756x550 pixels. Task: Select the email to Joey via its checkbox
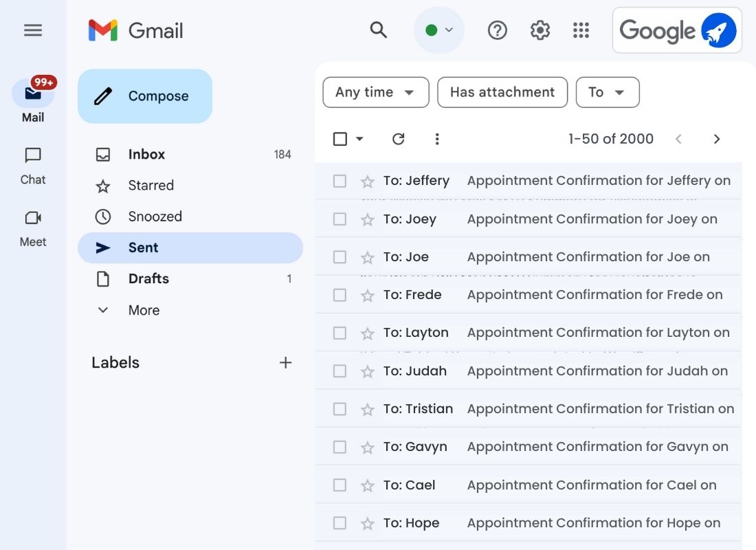point(340,218)
